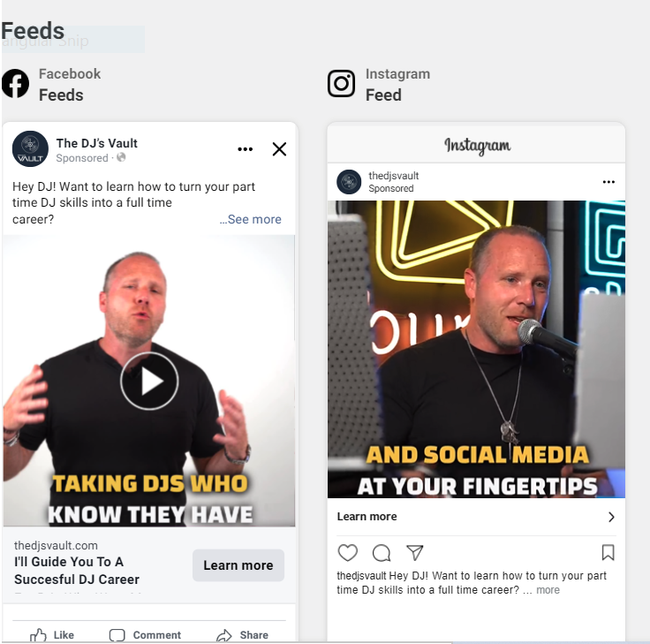Like Instagram post with heart icon
This screenshot has width=650, height=644.
pyautogui.click(x=347, y=552)
